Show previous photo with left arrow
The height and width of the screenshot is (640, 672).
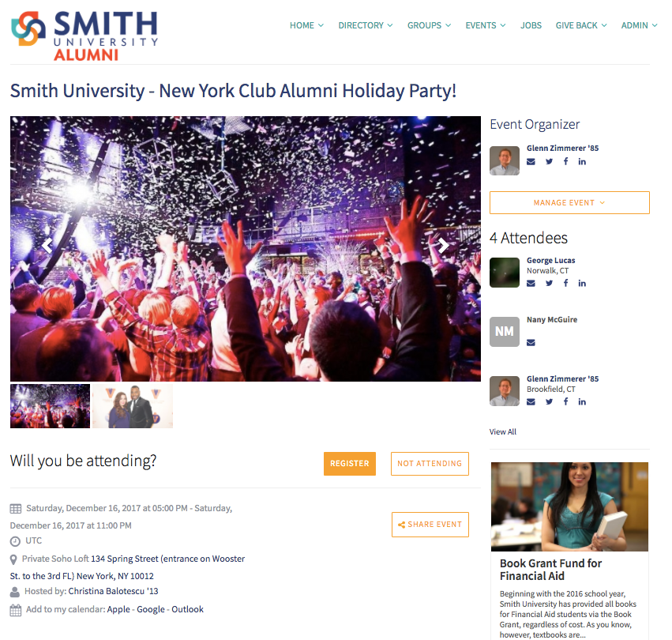coord(47,245)
